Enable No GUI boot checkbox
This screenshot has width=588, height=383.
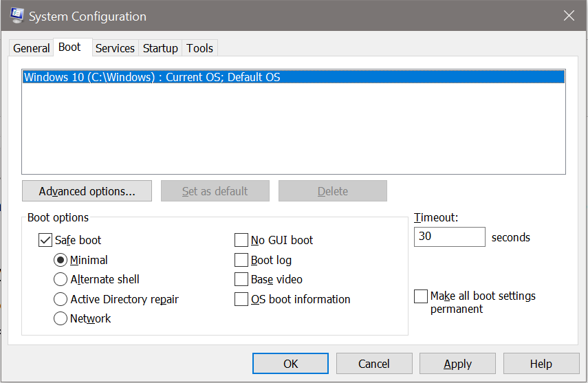[x=241, y=241]
